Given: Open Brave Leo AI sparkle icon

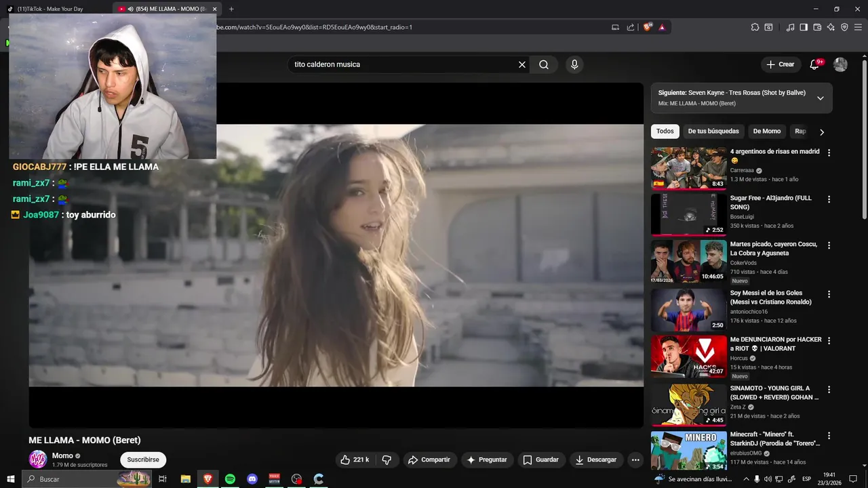Looking at the screenshot, I should pos(831,27).
